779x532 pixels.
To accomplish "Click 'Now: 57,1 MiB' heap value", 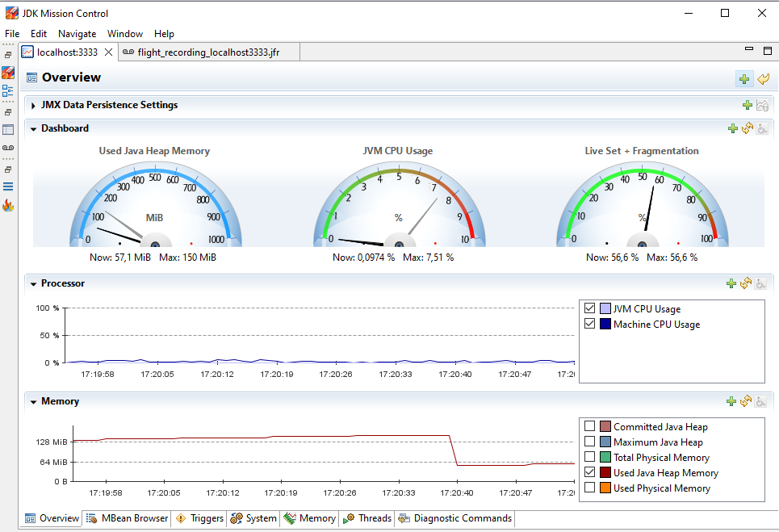I will tap(120, 258).
